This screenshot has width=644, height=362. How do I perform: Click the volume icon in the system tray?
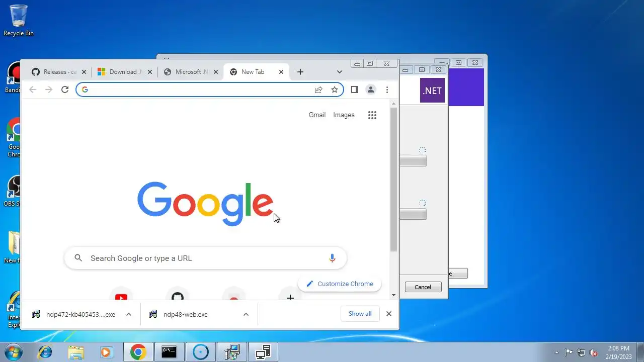[x=594, y=352]
